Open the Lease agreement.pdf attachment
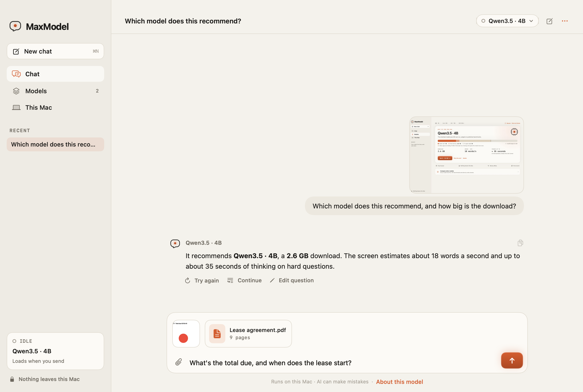Viewport: 583px width, 392px height. click(248, 333)
